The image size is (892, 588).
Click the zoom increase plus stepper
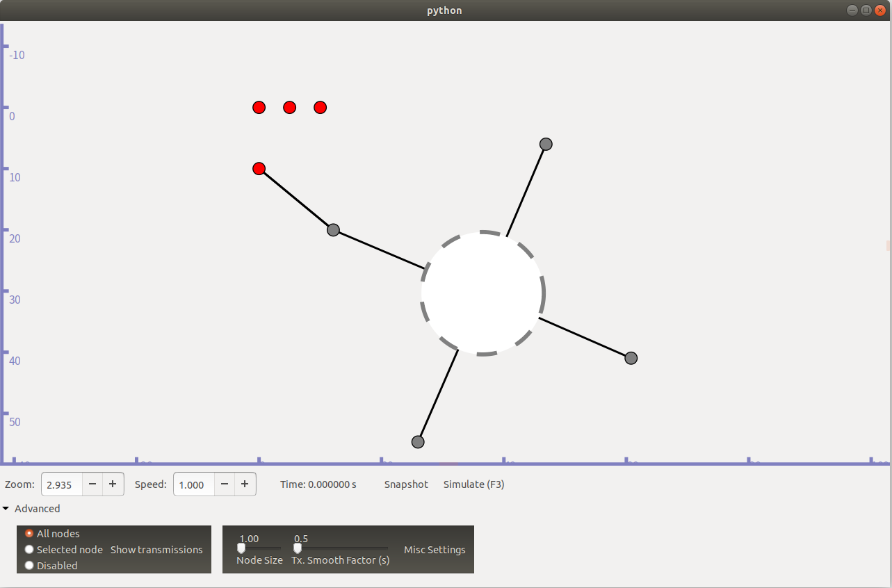click(x=112, y=484)
